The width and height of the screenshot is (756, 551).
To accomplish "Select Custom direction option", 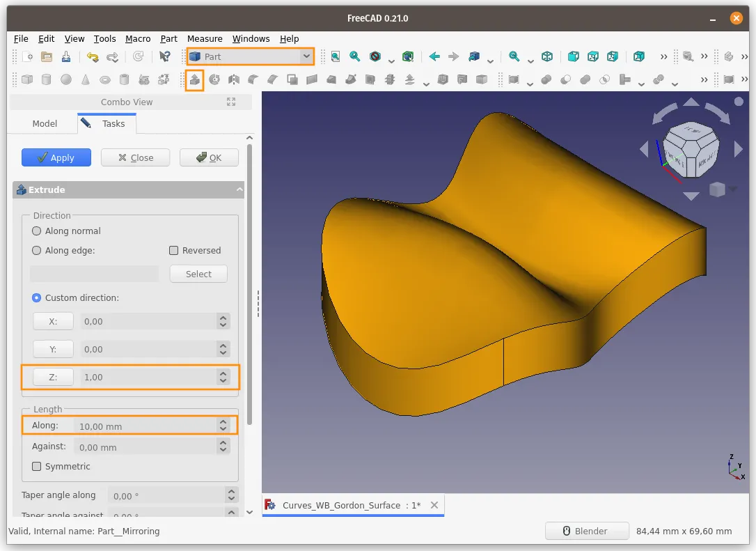I will click(76, 297).
